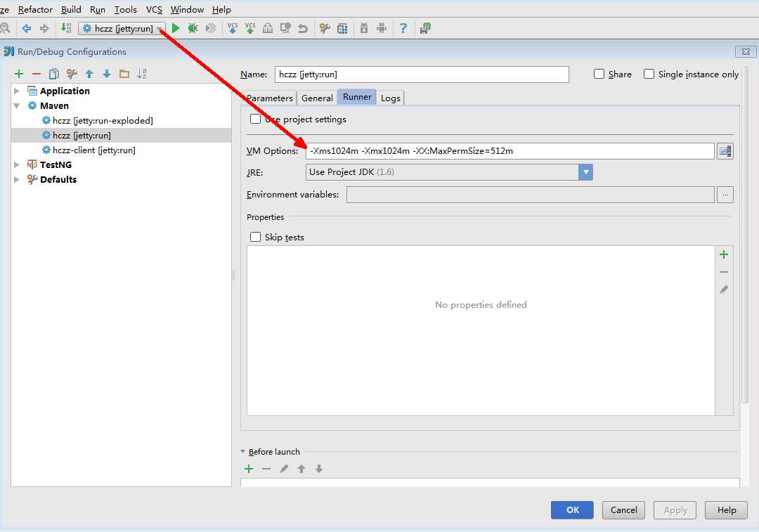This screenshot has height=532, width=759.
Task: Select hczz [jetty:run-exploded] configuration
Action: [x=103, y=121]
